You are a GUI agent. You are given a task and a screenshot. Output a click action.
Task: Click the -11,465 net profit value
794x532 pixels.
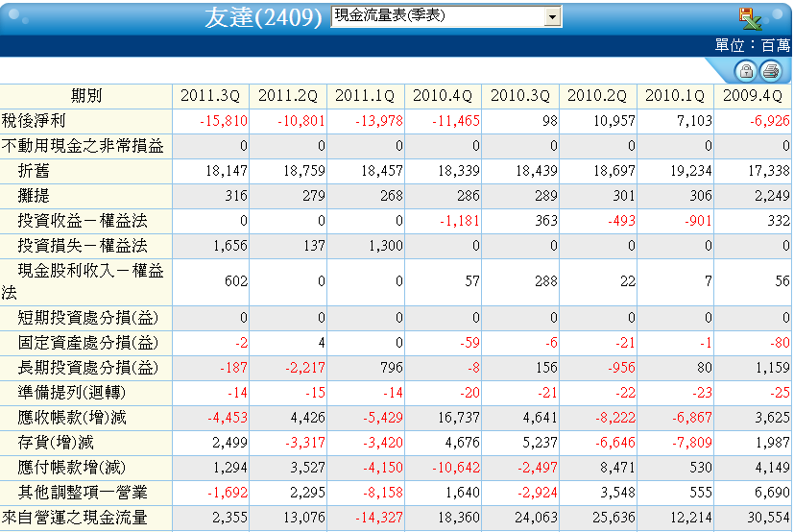pyautogui.click(x=456, y=121)
